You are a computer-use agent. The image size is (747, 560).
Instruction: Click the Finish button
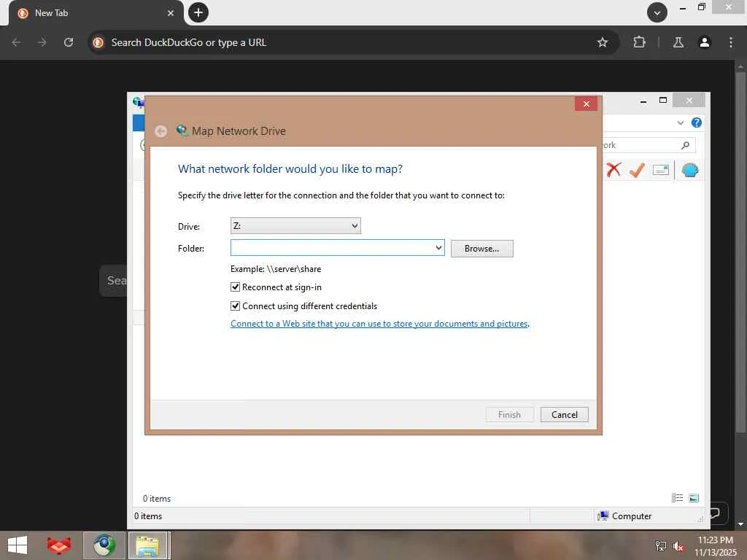(509, 415)
